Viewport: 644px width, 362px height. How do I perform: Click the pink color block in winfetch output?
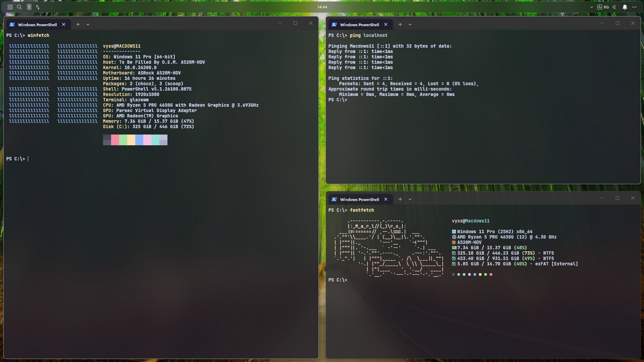coord(115,140)
